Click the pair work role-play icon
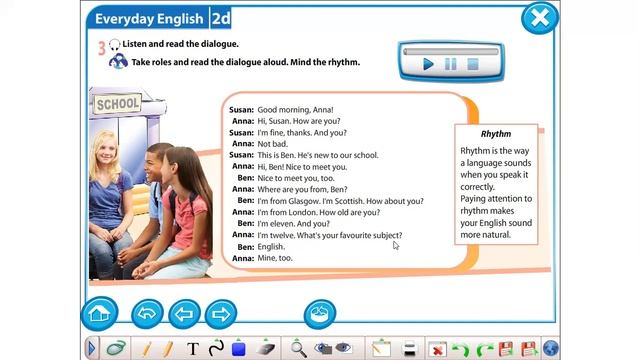Screen dimensions: 640x360 118,62
